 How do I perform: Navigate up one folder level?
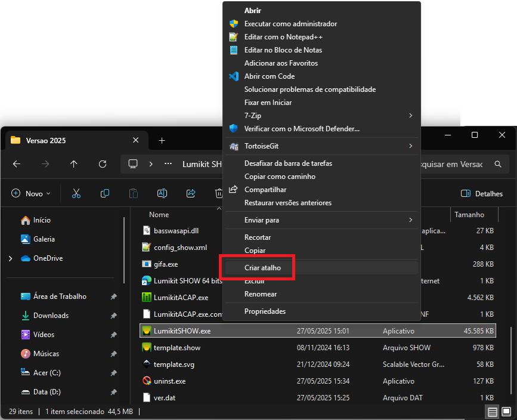click(x=74, y=164)
